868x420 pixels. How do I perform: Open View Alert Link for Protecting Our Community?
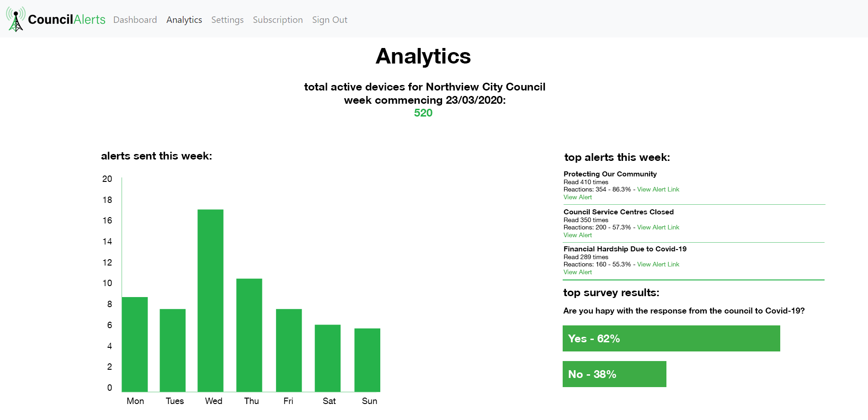pos(658,189)
